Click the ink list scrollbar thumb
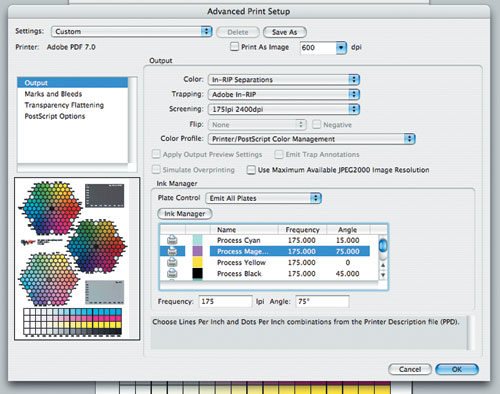The width and height of the screenshot is (500, 394). point(383,246)
